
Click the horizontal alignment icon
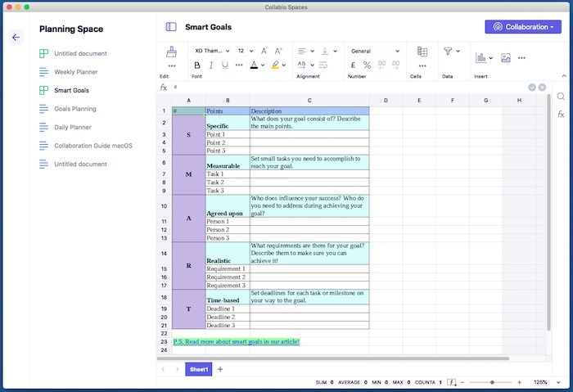[302, 51]
